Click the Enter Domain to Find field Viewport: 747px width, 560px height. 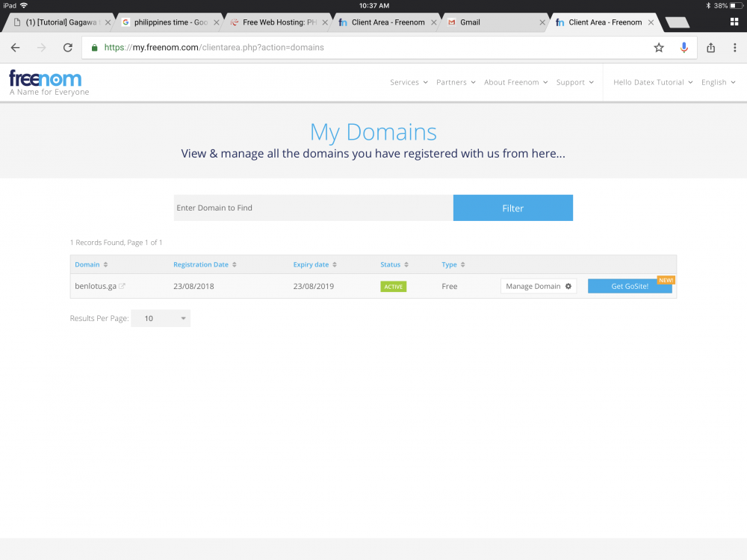(x=313, y=208)
